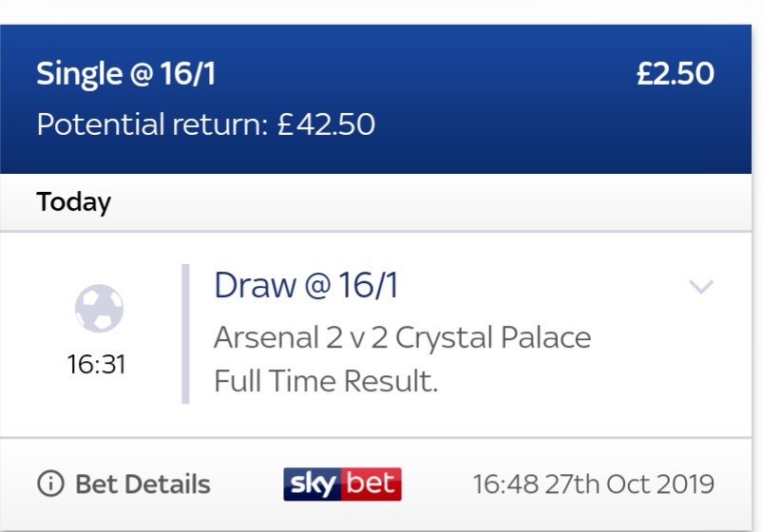
Task: Click the Sky Bet logo
Action: (343, 484)
